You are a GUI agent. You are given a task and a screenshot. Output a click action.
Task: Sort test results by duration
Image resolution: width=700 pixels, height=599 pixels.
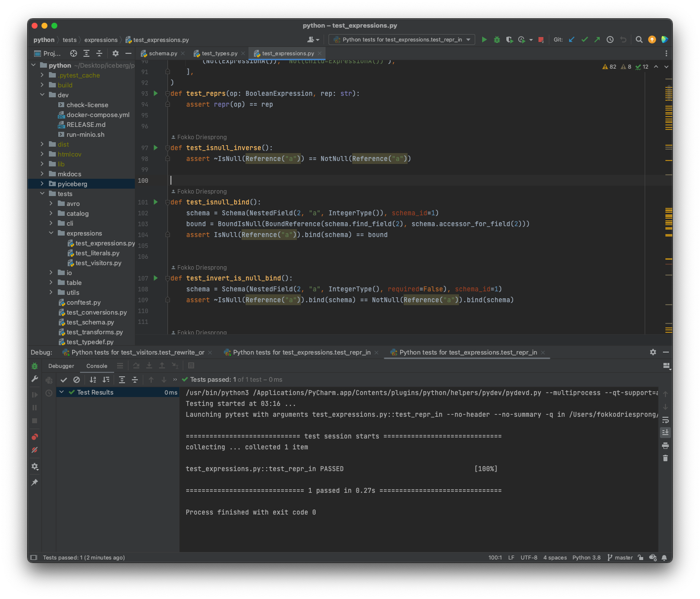(x=106, y=380)
